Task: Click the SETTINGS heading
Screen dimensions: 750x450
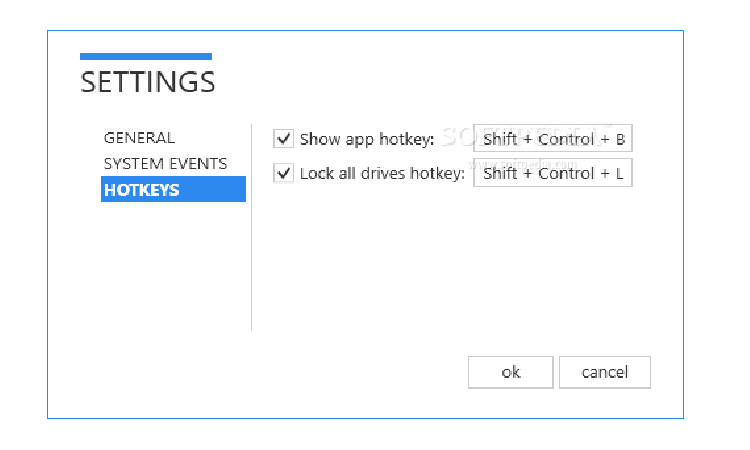Action: (147, 82)
